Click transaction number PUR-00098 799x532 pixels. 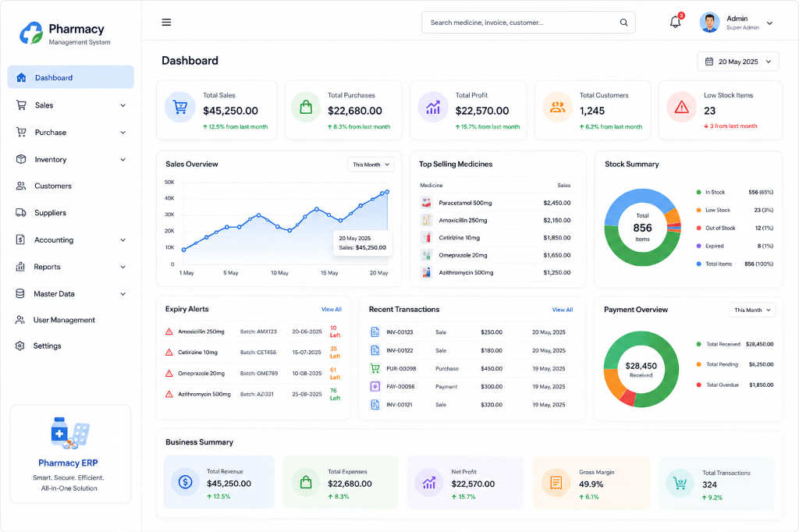click(x=401, y=368)
